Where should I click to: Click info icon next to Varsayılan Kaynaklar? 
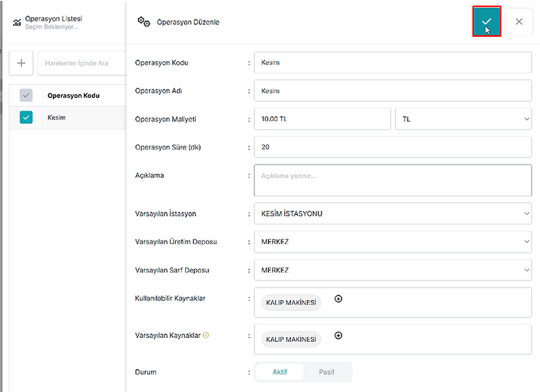[205, 336]
